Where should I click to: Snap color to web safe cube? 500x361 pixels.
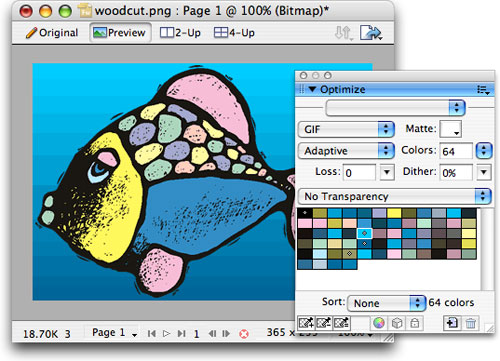click(397, 323)
